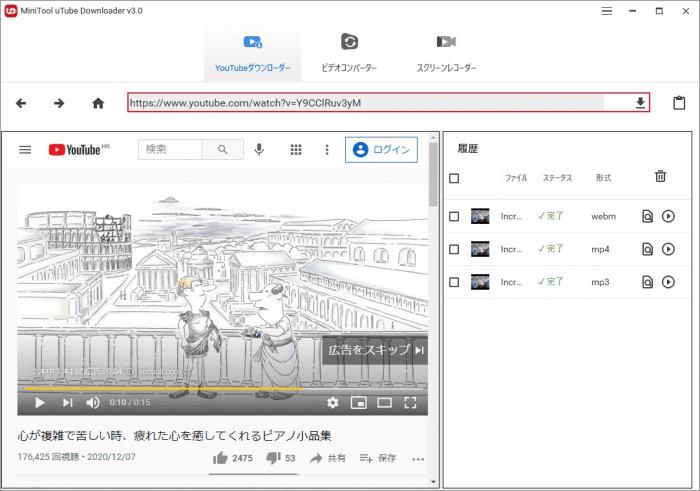This screenshot has height=491, width=700.
Task: Switch to theater mode
Action: tap(384, 403)
